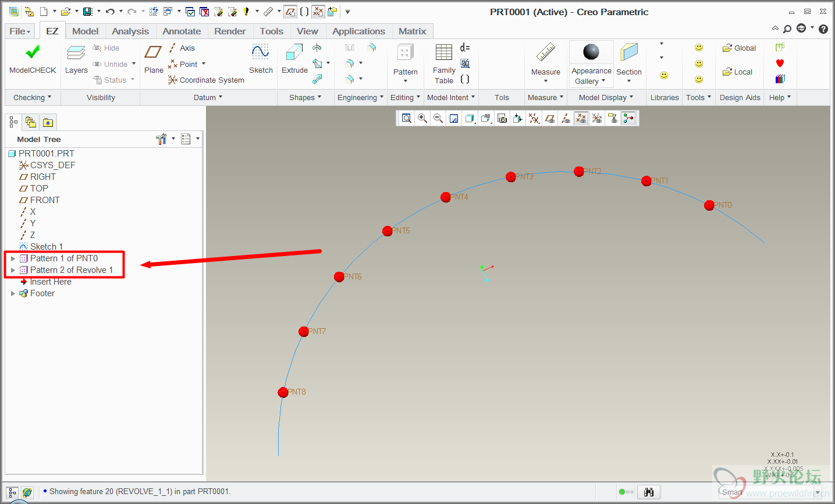Click Open folder in quick access toolbar
The image size is (835, 504).
click(x=66, y=12)
